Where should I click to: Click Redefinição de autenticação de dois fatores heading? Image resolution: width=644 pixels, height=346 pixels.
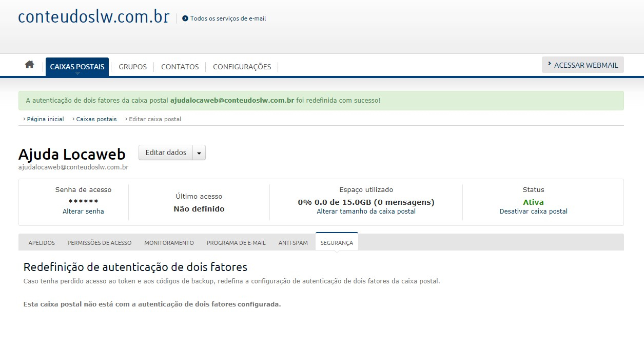coord(135,267)
